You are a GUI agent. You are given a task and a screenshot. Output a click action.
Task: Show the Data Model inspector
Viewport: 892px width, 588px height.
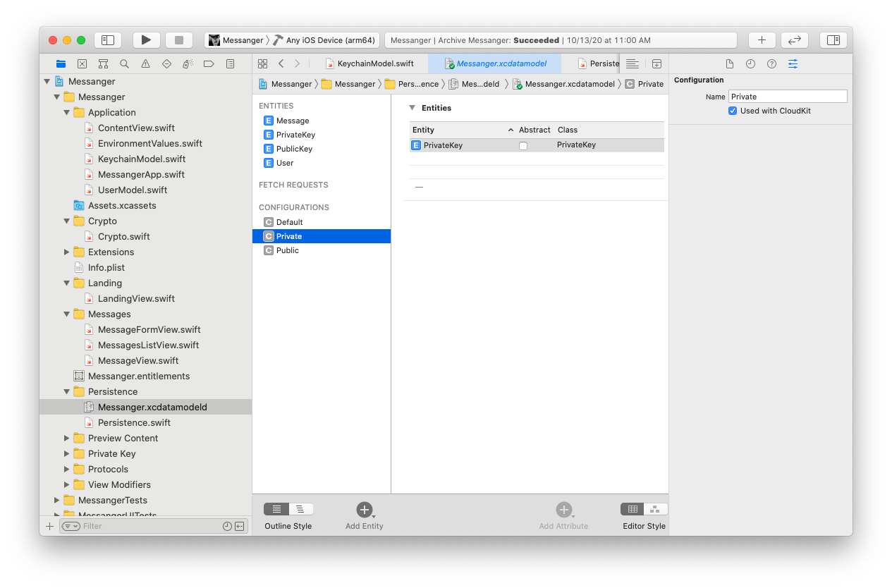pyautogui.click(x=793, y=63)
